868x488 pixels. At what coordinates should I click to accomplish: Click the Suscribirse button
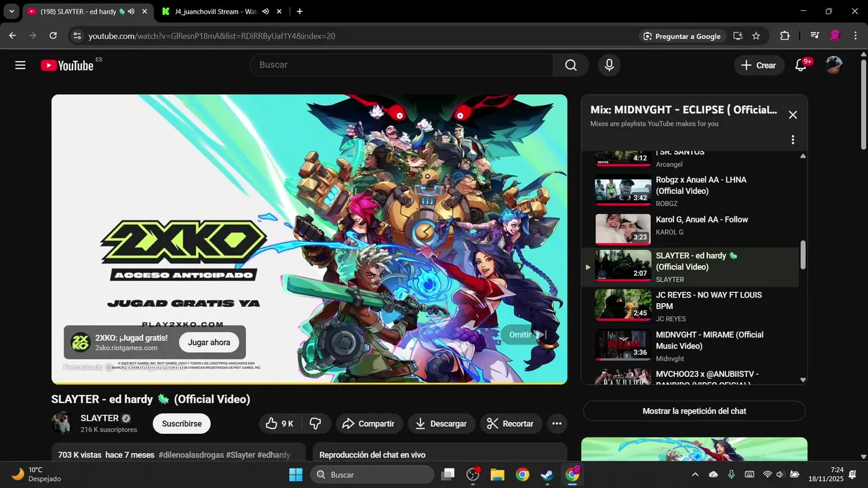182,424
